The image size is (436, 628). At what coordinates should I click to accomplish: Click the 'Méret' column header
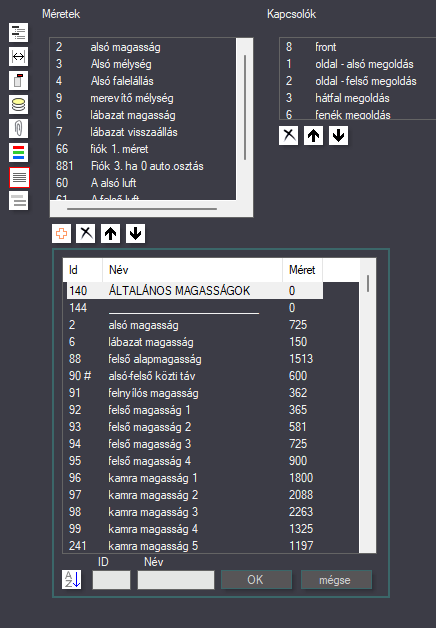click(x=302, y=270)
